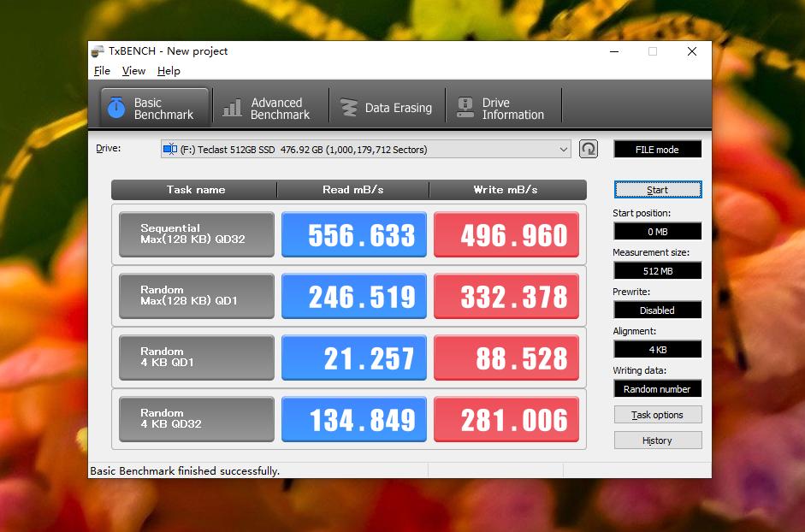Run the Sequential Max(128 KB) QD32 task
This screenshot has height=532, width=805.
click(197, 234)
